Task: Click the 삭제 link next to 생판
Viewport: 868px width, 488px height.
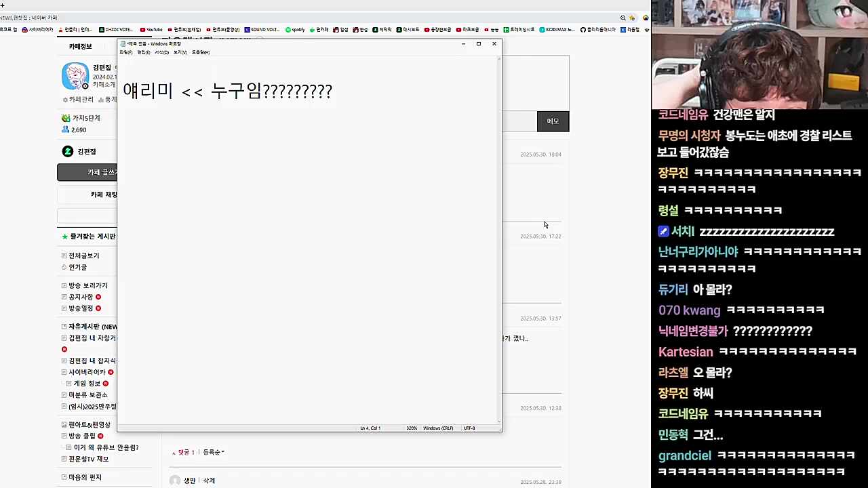Action: 209,481
